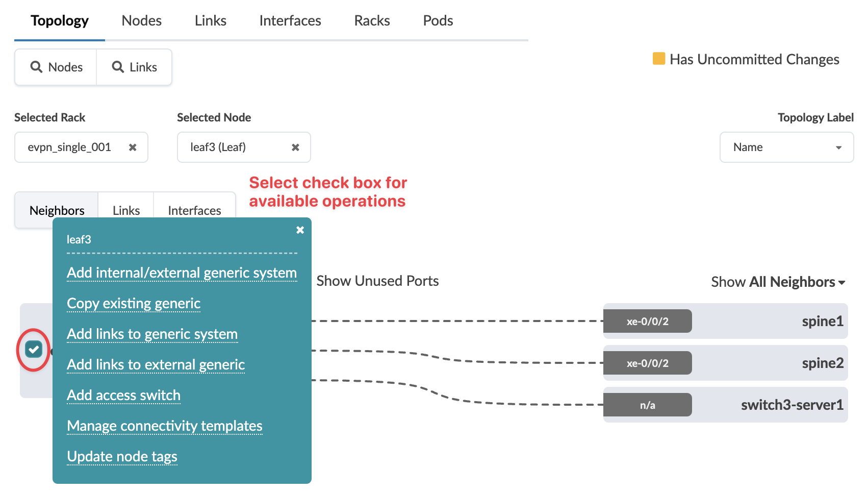
Task: Clear the Selected Rack evpn_single_001 x icon
Action: (x=133, y=147)
